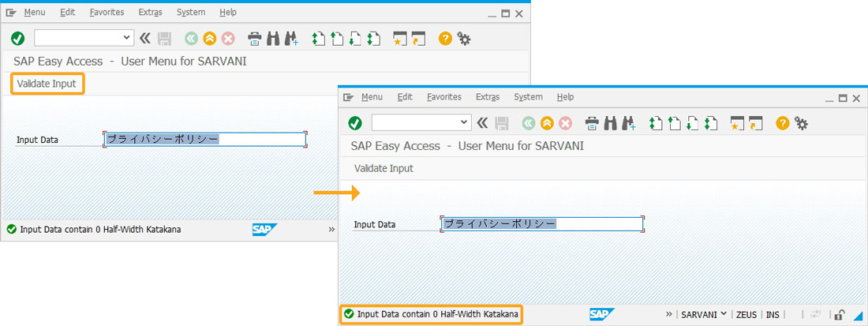Click Generate Shortcut icon in front window
The image size is (868, 326).
pyautogui.click(x=755, y=123)
